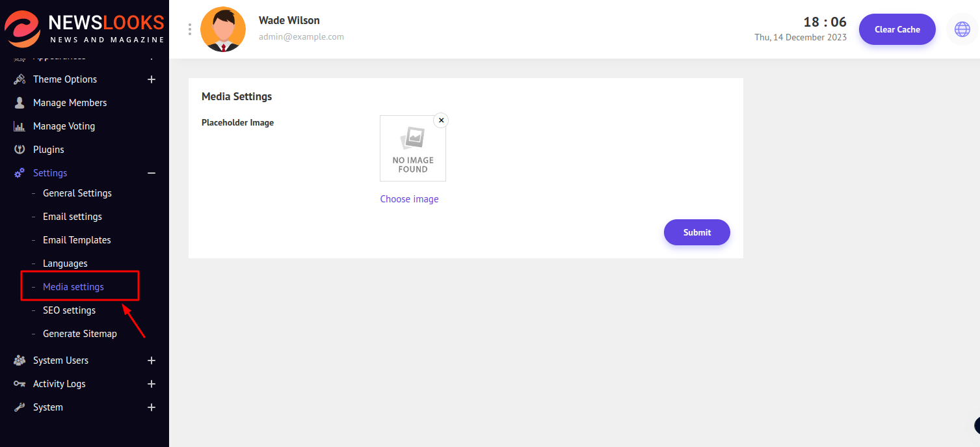This screenshot has width=980, height=447.
Task: Click the Manage Members person icon
Action: point(20,103)
